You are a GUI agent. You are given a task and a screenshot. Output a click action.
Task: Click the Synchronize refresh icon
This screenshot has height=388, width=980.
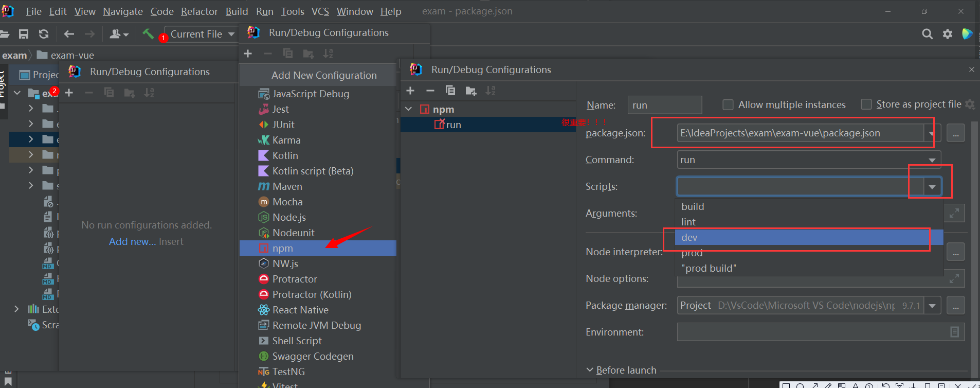tap(44, 34)
